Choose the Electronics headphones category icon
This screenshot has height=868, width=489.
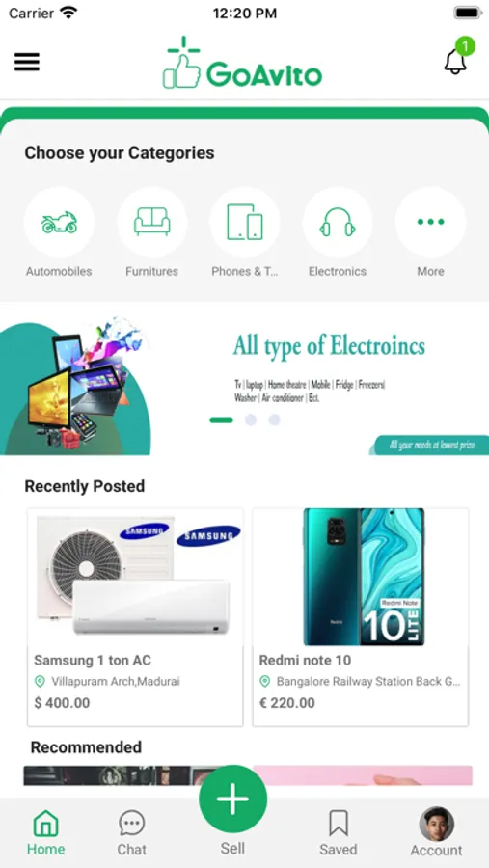[x=338, y=222]
